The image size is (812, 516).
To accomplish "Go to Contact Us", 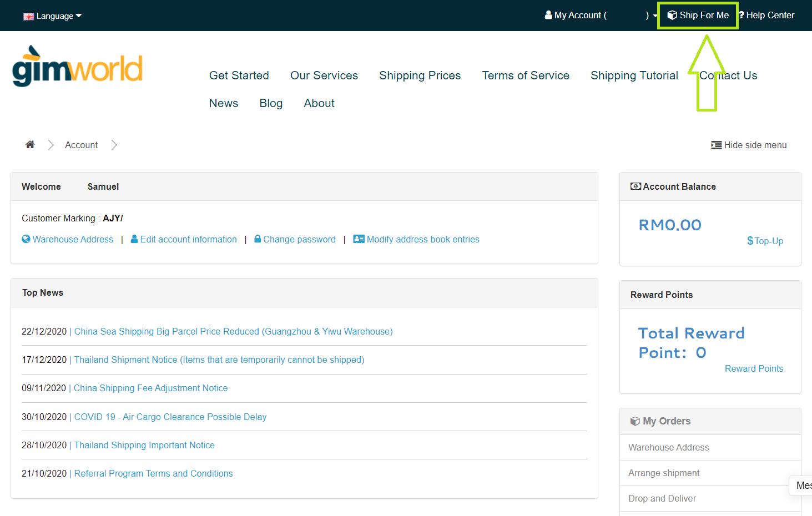I will (x=728, y=75).
